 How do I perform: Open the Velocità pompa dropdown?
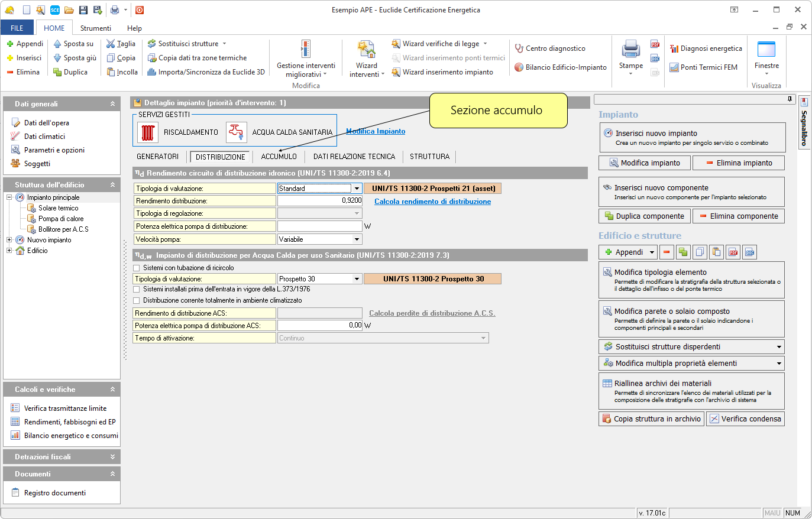pyautogui.click(x=357, y=239)
